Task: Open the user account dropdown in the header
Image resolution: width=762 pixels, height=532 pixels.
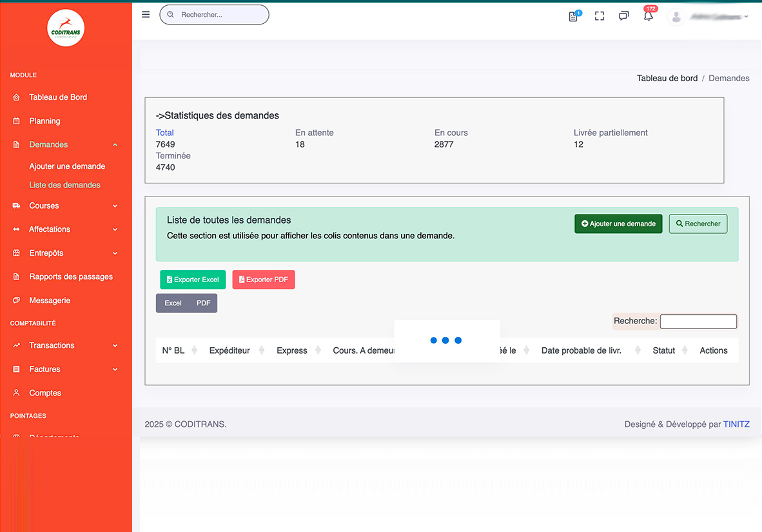Action: pos(716,17)
